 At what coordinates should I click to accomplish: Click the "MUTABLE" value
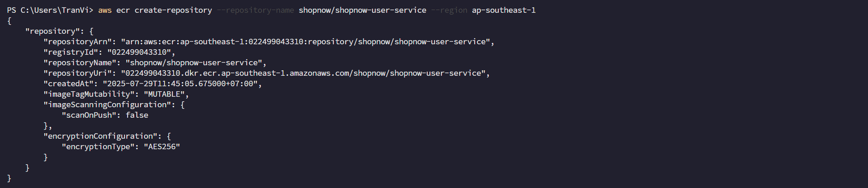pyautogui.click(x=164, y=94)
